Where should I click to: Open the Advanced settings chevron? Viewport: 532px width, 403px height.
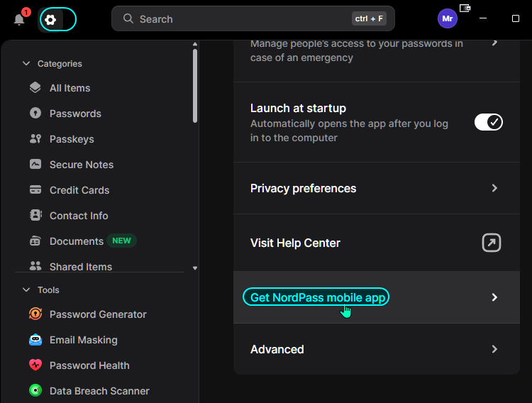coord(494,349)
